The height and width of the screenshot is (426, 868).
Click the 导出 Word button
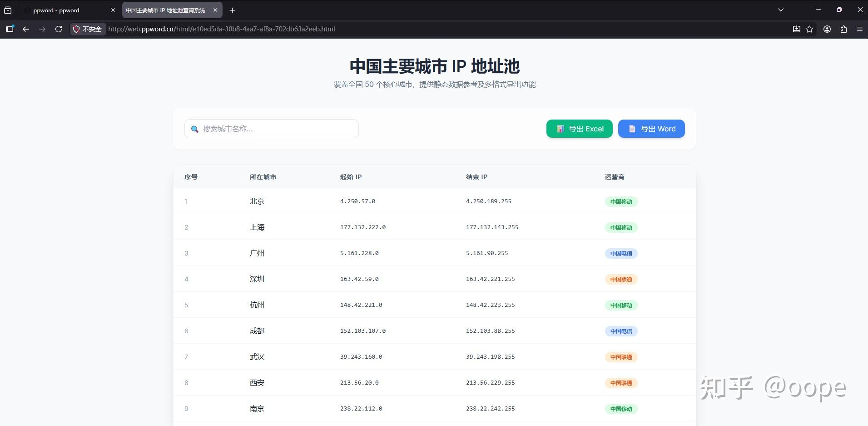[x=651, y=129]
